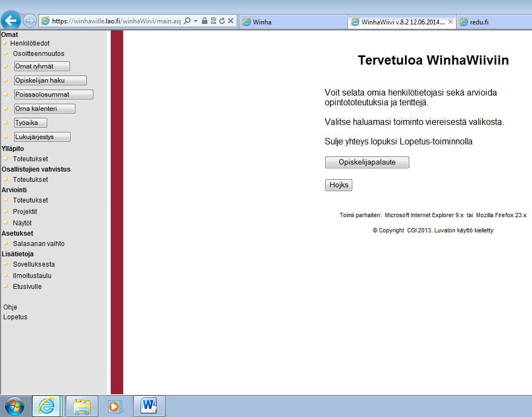Open Microsoft Word from the taskbar
This screenshot has height=417, width=532.
(149, 406)
